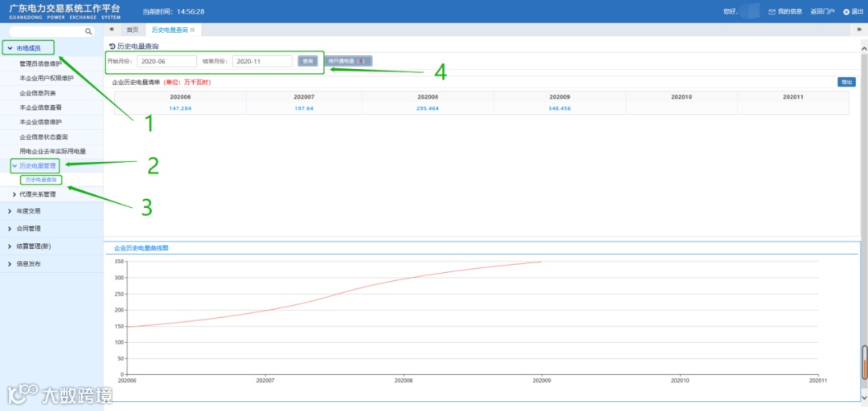Image resolution: width=868 pixels, height=411 pixels.
Task: Switch to the 首页 tab
Action: [x=133, y=30]
